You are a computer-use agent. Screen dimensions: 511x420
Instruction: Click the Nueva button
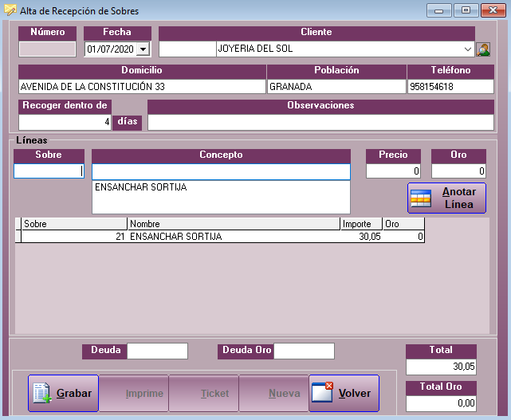[x=273, y=393]
